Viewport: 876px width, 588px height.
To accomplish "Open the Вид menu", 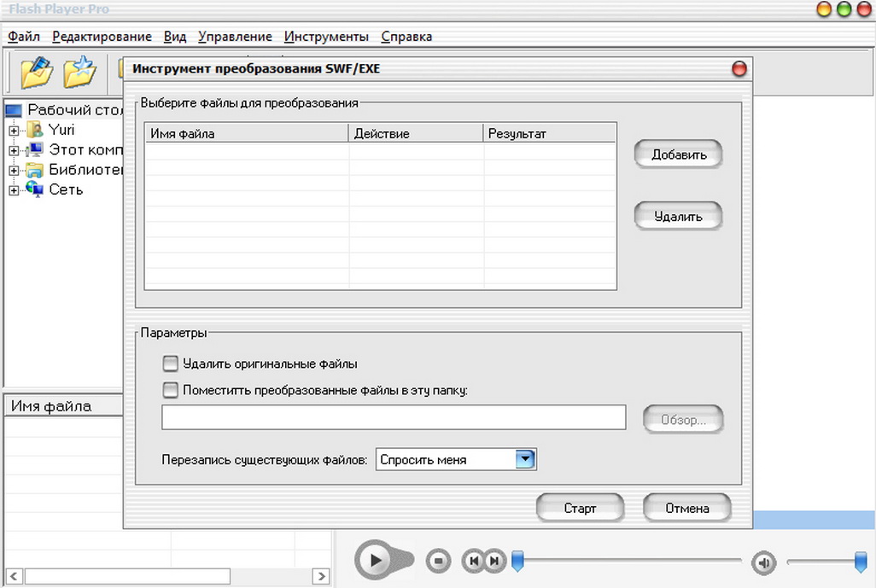I will pyautogui.click(x=175, y=37).
